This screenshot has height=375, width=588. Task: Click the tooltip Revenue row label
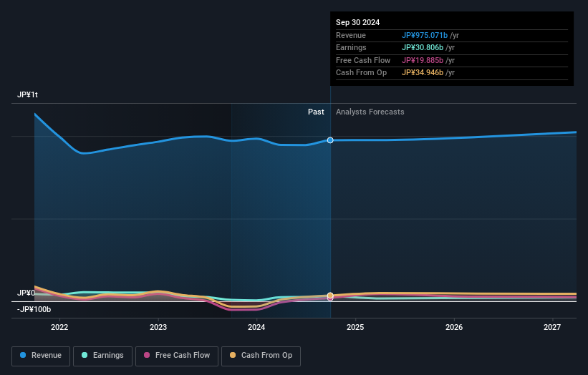(351, 35)
